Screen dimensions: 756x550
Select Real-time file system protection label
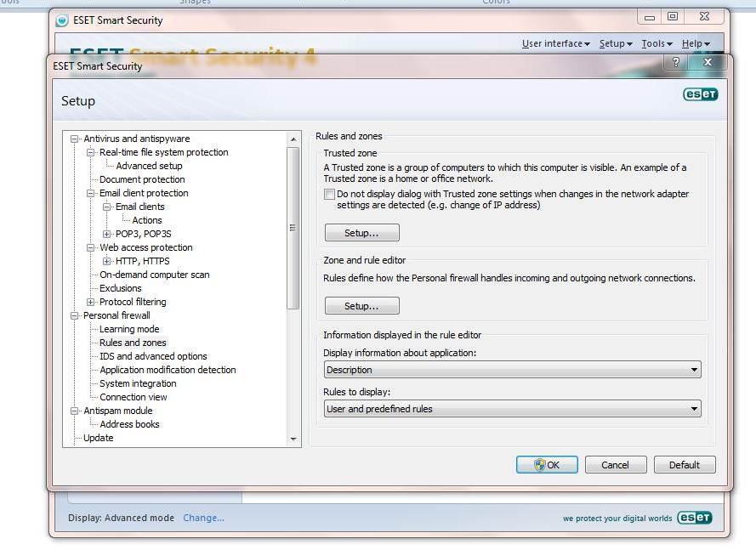click(x=163, y=152)
